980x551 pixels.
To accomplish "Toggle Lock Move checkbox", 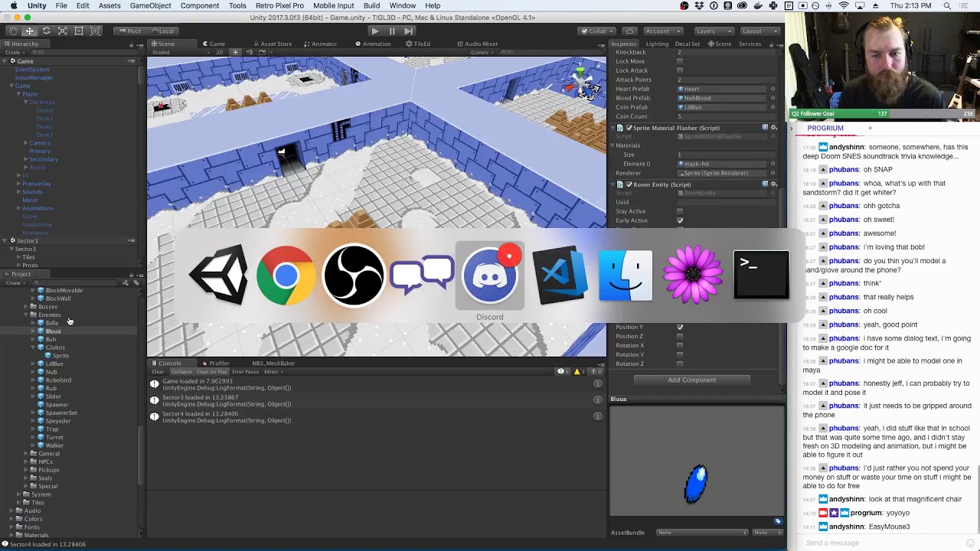I will point(680,61).
